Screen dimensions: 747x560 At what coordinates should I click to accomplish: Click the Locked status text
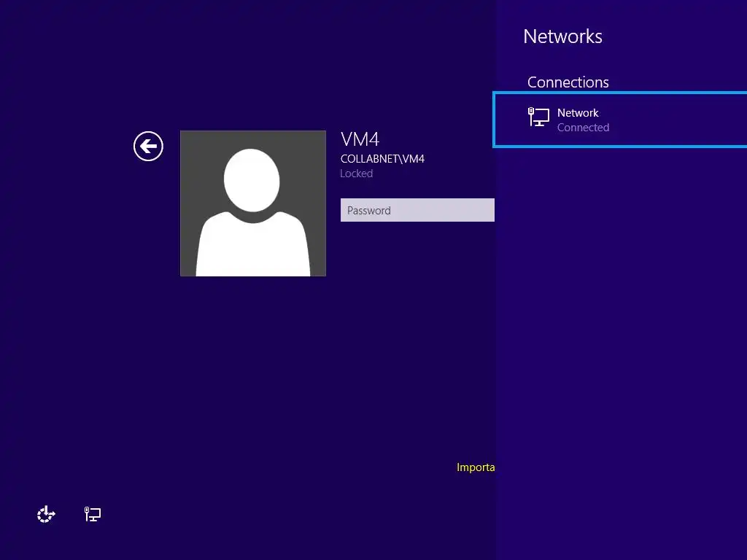pyautogui.click(x=356, y=174)
